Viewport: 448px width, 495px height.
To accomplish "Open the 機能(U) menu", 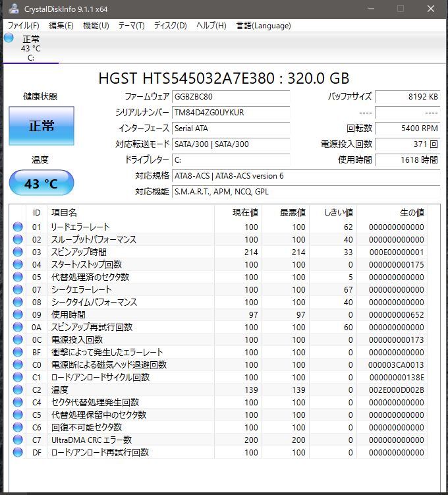I will (x=96, y=26).
